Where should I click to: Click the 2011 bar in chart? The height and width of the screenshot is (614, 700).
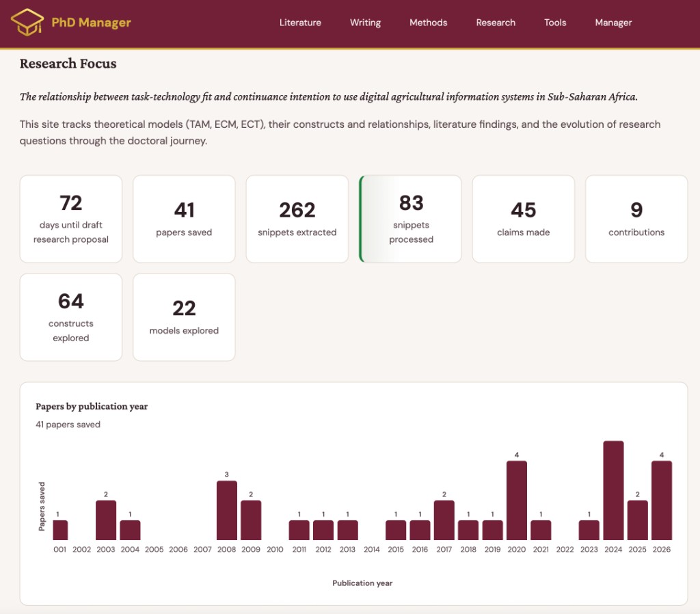[299, 530]
